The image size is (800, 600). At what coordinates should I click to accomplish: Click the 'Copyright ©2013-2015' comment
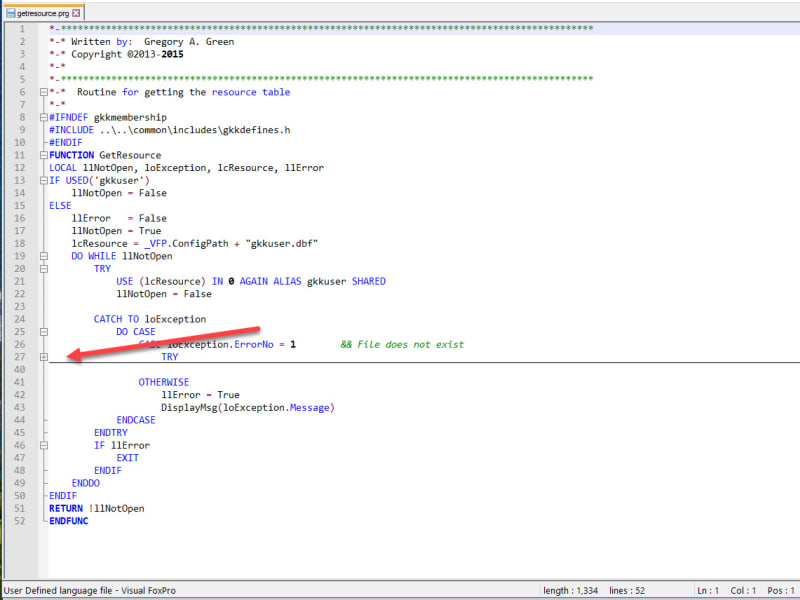127,54
